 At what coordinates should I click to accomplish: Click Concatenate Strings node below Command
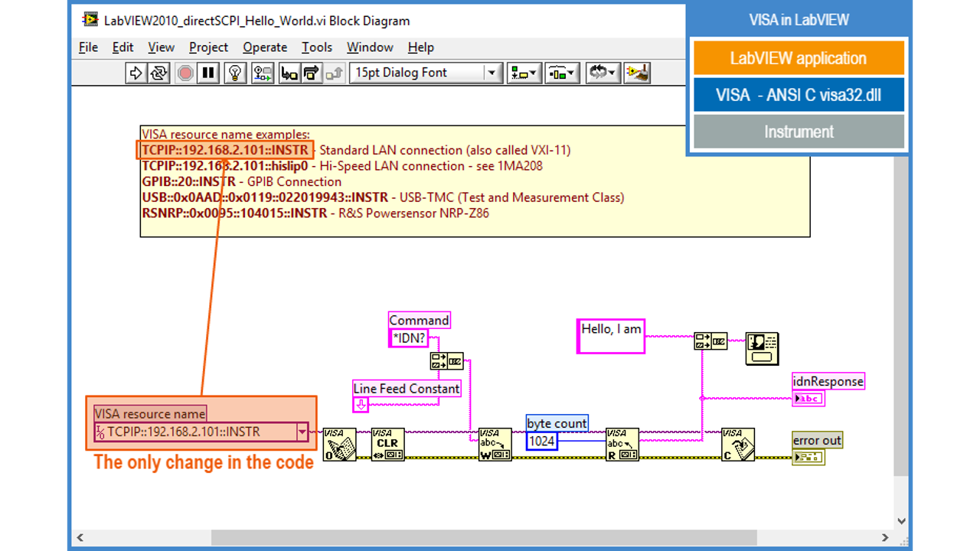coord(446,361)
